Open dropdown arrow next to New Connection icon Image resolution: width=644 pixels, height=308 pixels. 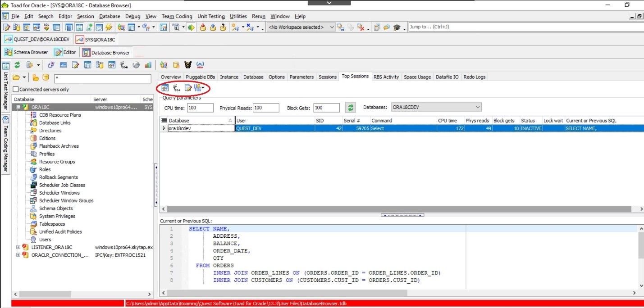coord(243,27)
